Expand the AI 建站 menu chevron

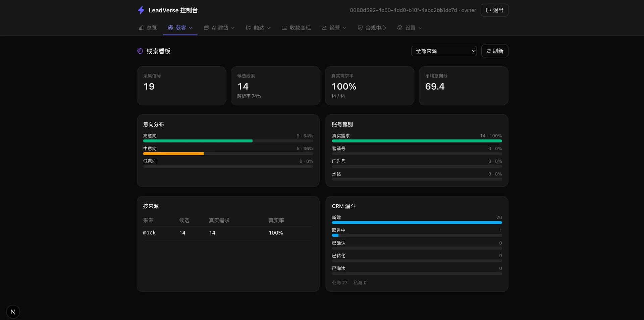[x=233, y=28]
